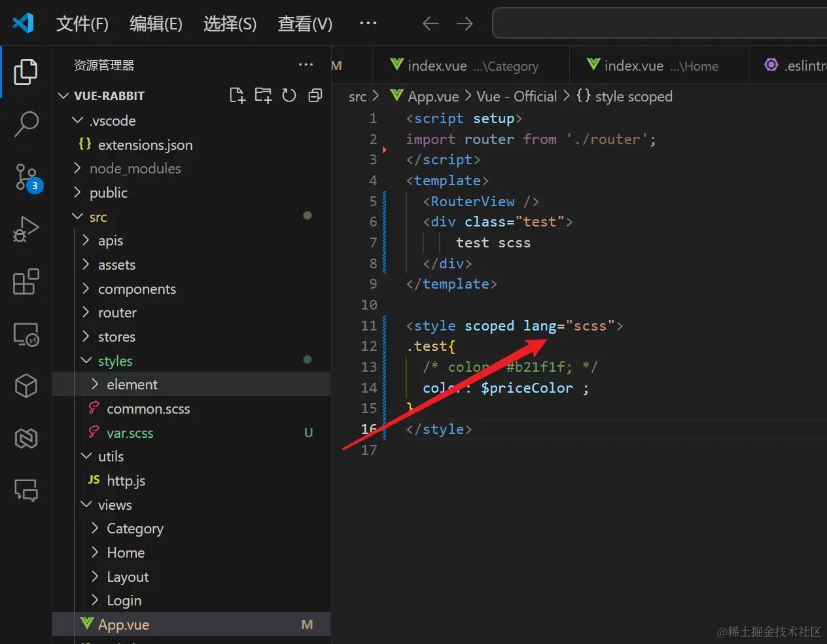This screenshot has height=644, width=827.
Task: Click line number 17 in gutter
Action: point(369,450)
